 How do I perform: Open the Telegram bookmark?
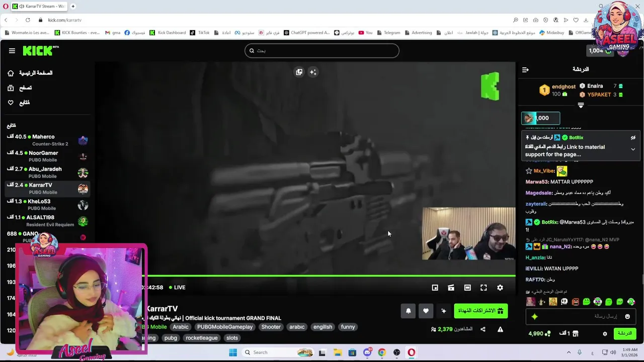click(388, 33)
